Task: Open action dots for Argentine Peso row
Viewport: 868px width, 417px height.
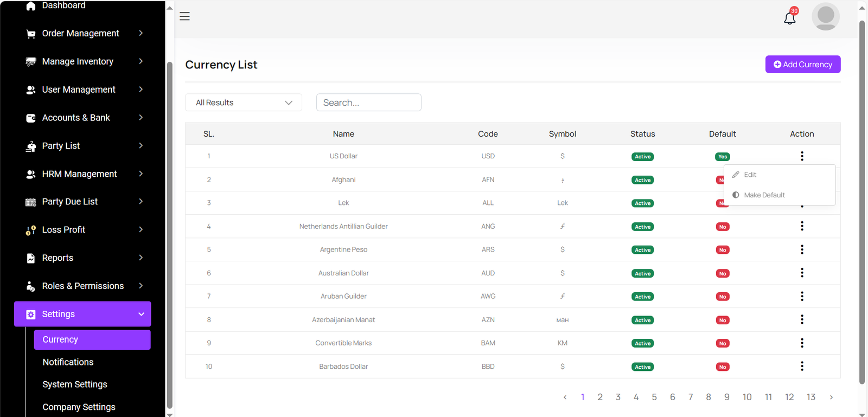Action: pyautogui.click(x=802, y=249)
